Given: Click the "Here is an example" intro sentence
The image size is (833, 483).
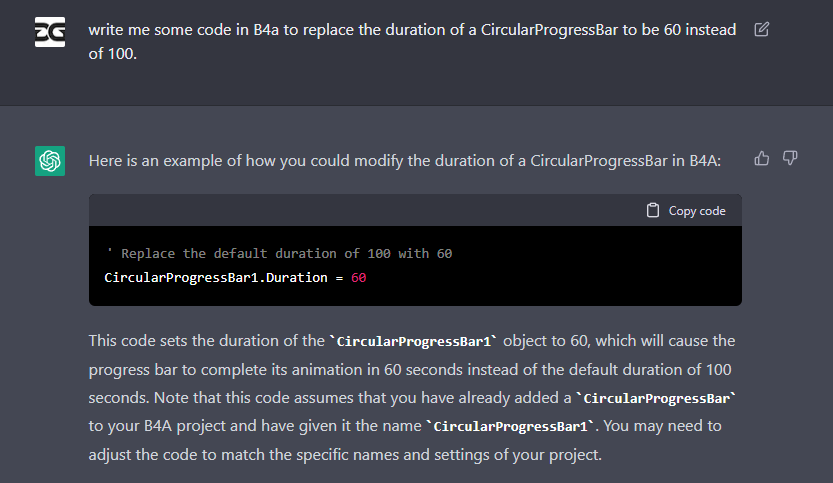Looking at the screenshot, I should [x=404, y=160].
